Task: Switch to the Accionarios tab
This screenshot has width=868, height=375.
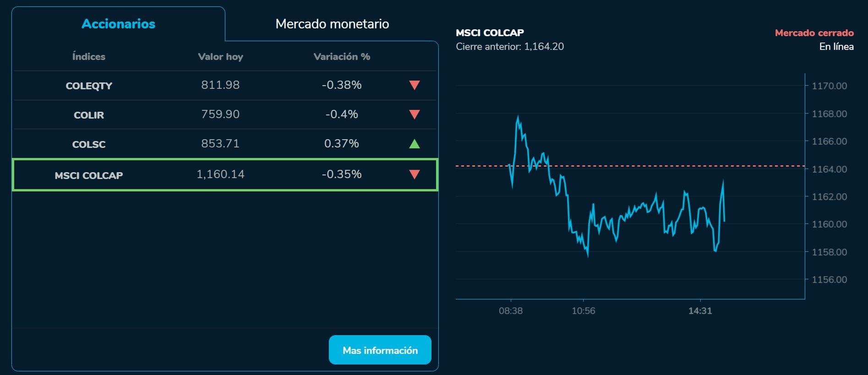Action: [118, 24]
